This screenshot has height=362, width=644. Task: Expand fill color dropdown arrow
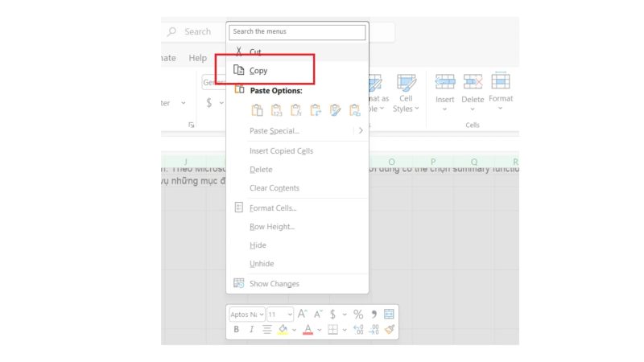coord(294,330)
